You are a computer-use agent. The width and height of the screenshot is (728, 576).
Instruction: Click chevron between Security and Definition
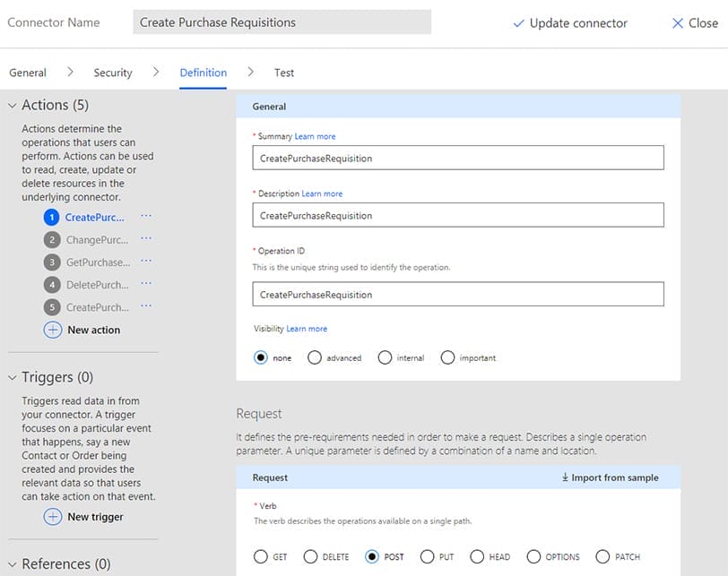tap(156, 72)
